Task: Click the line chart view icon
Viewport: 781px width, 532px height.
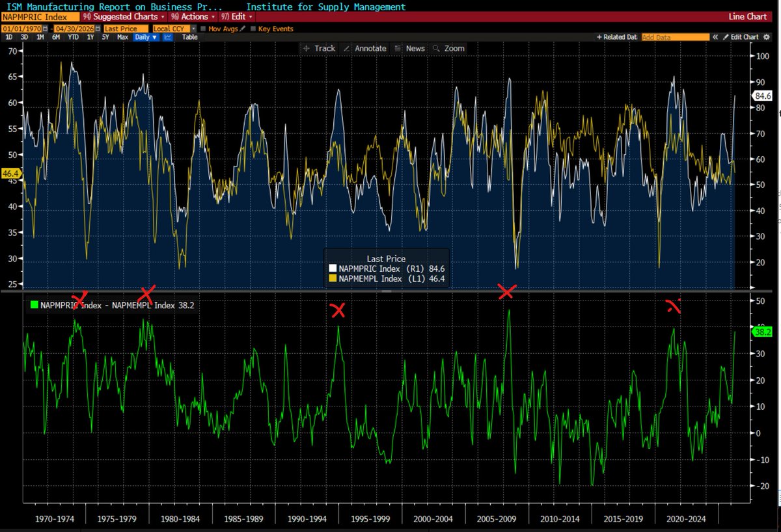Action: point(167,37)
